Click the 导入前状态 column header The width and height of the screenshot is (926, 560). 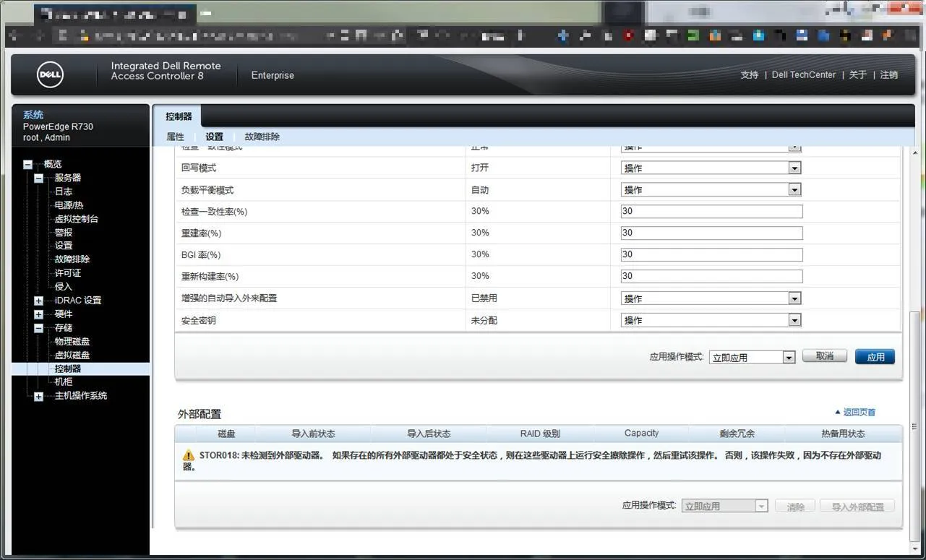point(313,434)
